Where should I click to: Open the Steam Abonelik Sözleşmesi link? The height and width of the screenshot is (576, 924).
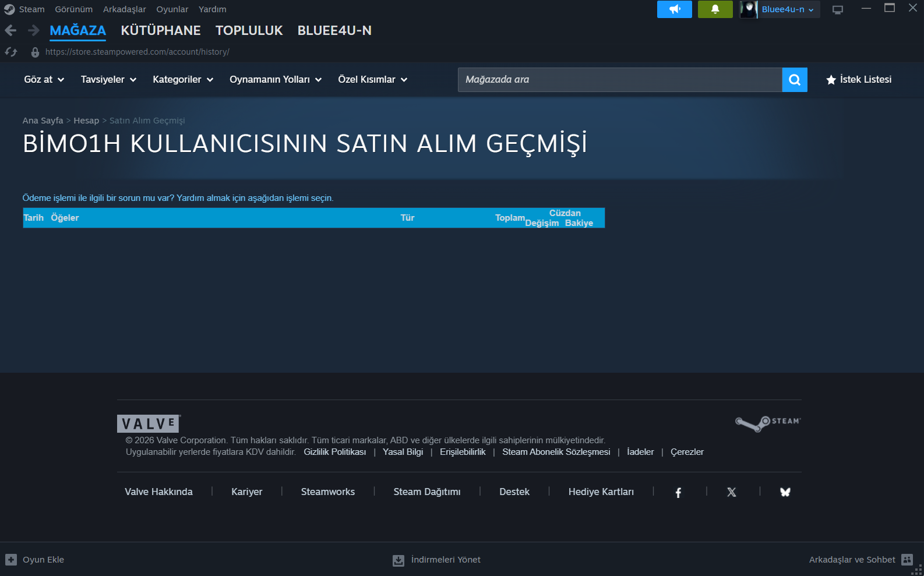[556, 452]
